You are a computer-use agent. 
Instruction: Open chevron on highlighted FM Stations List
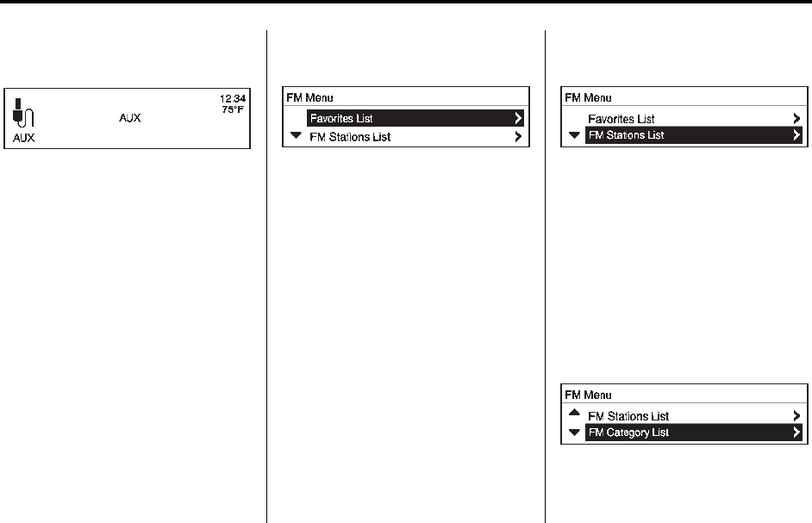click(x=796, y=135)
